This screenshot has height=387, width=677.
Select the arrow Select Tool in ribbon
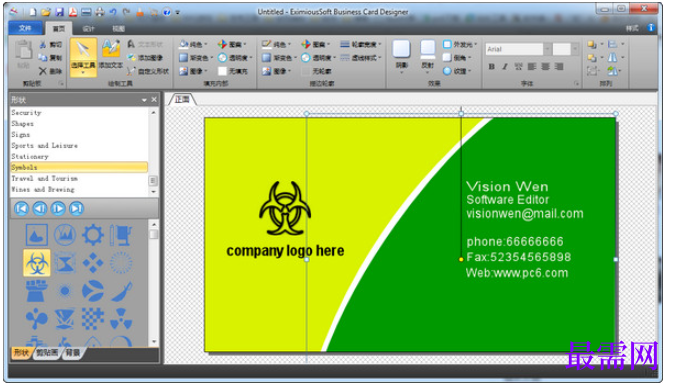tap(83, 57)
